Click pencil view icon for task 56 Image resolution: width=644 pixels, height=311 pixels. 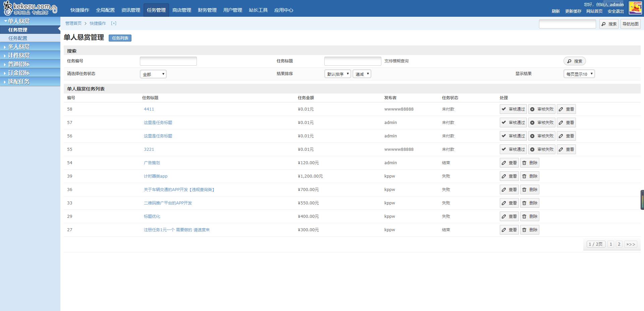[561, 136]
